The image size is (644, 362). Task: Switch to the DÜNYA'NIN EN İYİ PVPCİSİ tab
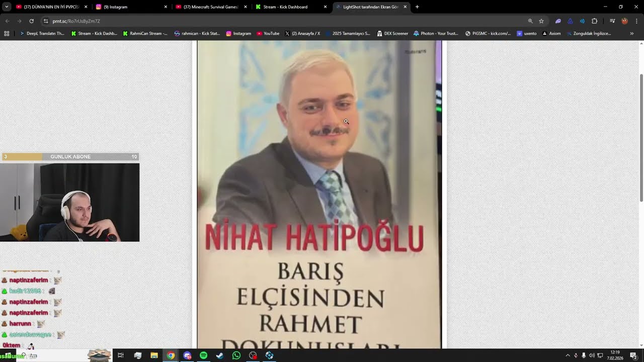tap(51, 7)
